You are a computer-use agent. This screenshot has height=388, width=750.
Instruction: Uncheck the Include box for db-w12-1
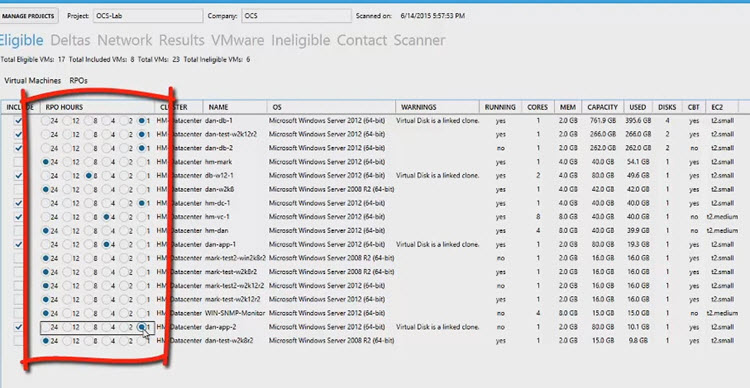coord(18,176)
